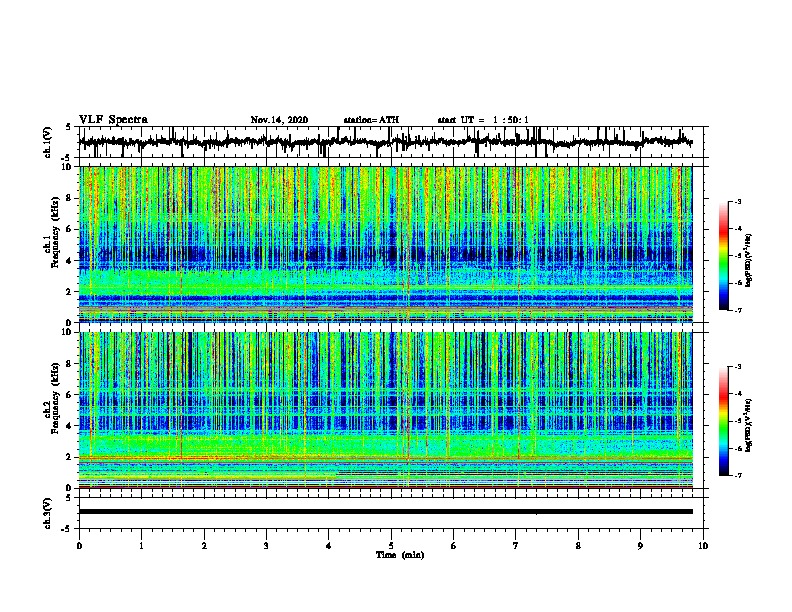
Task: Click the "1" tick on the time axis
Action: coord(141,546)
